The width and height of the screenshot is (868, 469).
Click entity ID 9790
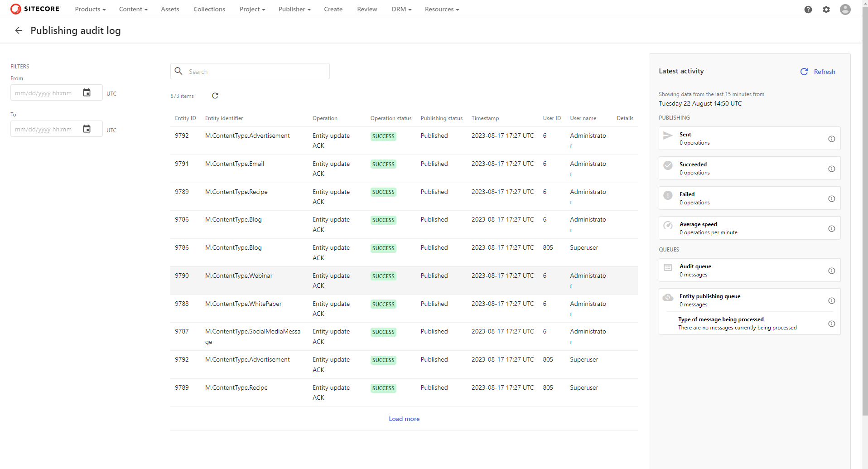[x=182, y=276]
